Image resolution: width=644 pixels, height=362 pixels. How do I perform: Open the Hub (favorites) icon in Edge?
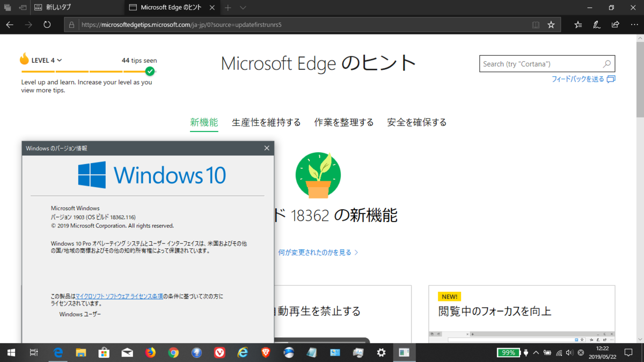click(x=578, y=25)
